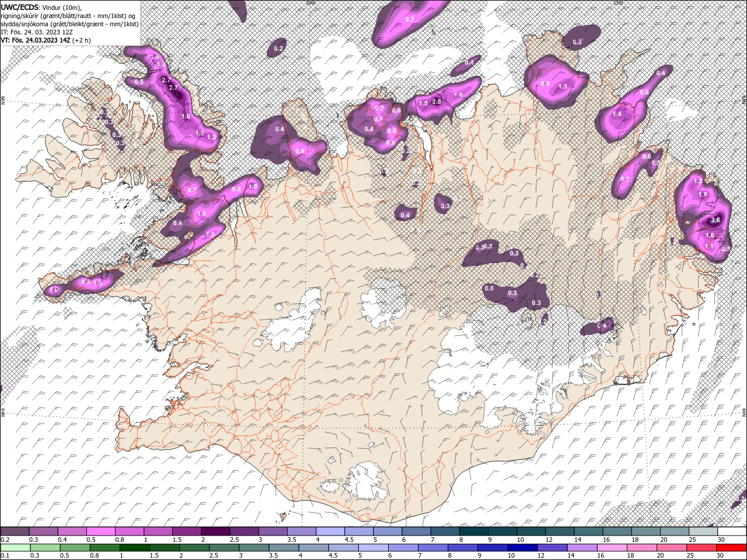Click the 3.6 snowfall value on the east coast
Screen dimensions: 747x560
715,220
